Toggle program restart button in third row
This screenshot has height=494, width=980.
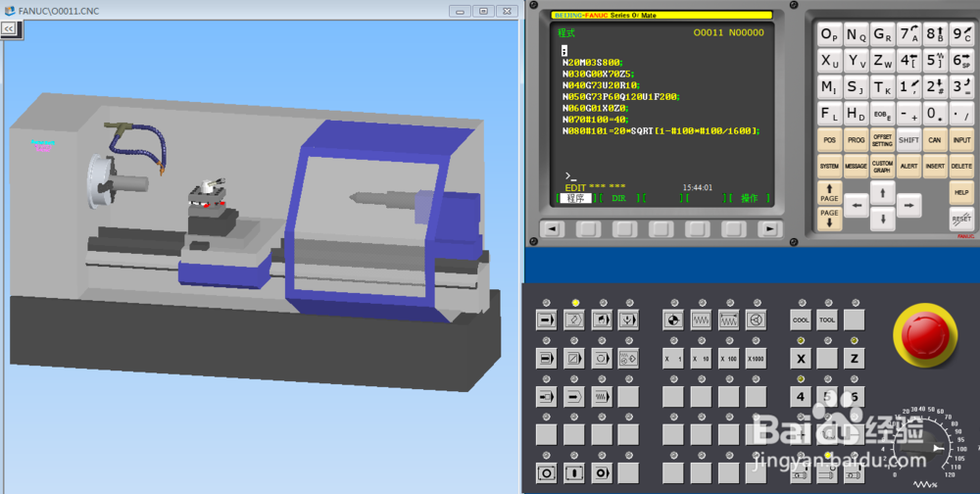(546, 396)
